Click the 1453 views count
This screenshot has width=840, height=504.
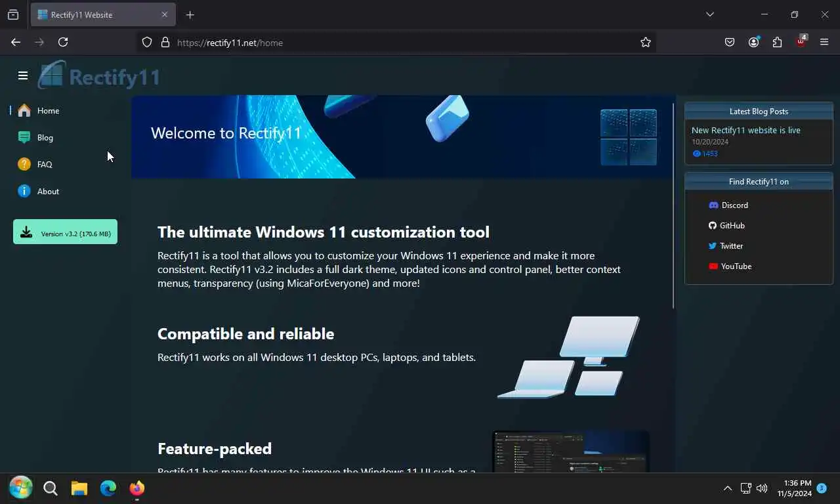pyautogui.click(x=705, y=154)
